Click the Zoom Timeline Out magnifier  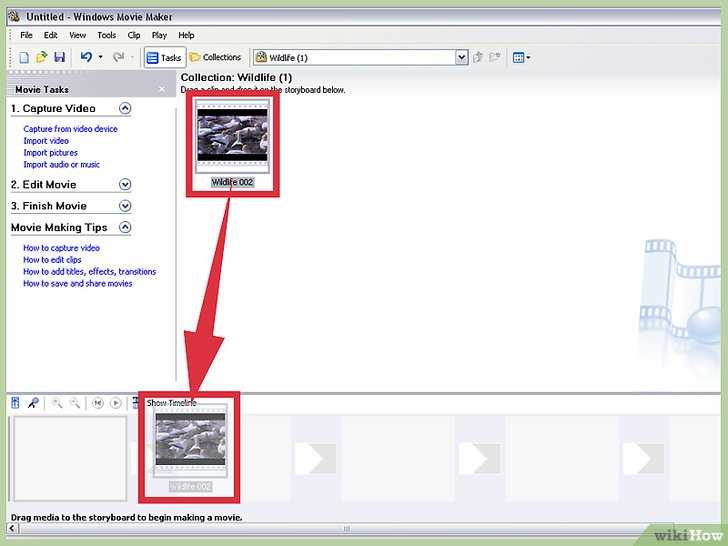pyautogui.click(x=74, y=403)
